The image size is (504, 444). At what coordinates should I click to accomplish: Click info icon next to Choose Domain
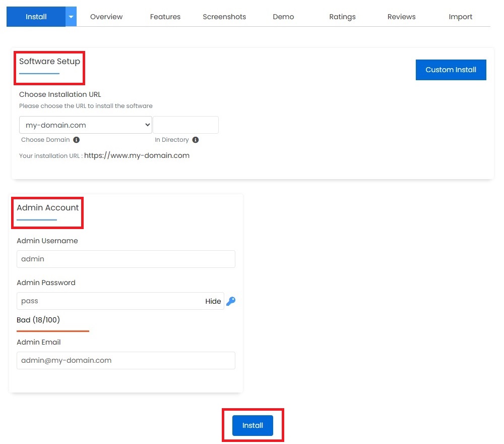click(76, 140)
